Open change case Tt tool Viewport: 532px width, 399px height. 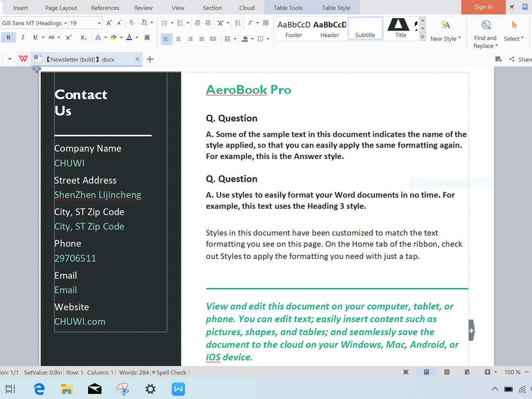pyautogui.click(x=145, y=23)
